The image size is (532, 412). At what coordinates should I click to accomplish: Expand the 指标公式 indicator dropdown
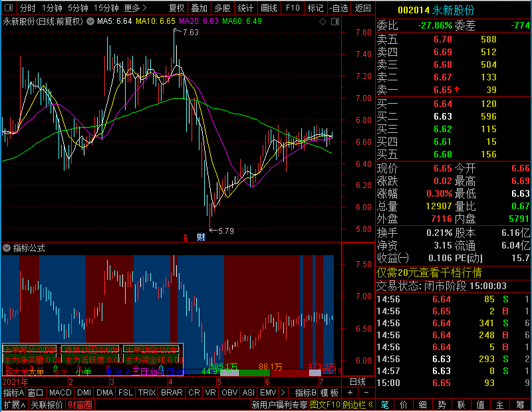pos(7,248)
